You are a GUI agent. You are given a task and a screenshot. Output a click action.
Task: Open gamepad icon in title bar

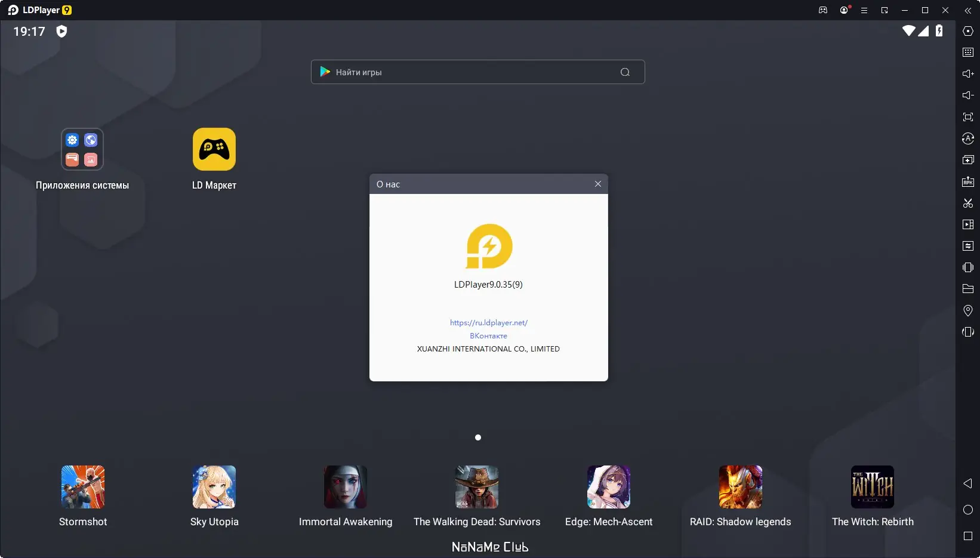[823, 10]
